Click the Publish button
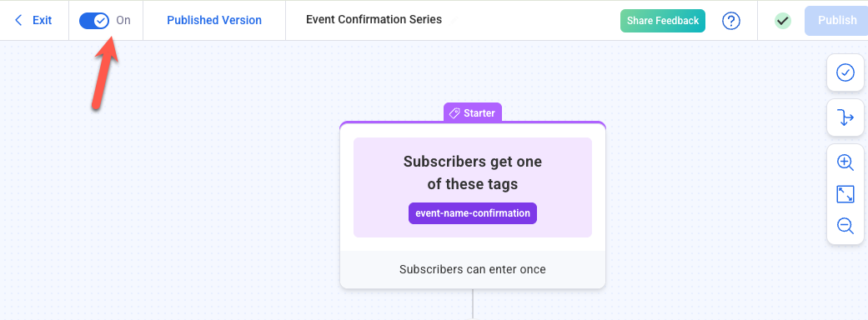The image size is (868, 320). 837,21
